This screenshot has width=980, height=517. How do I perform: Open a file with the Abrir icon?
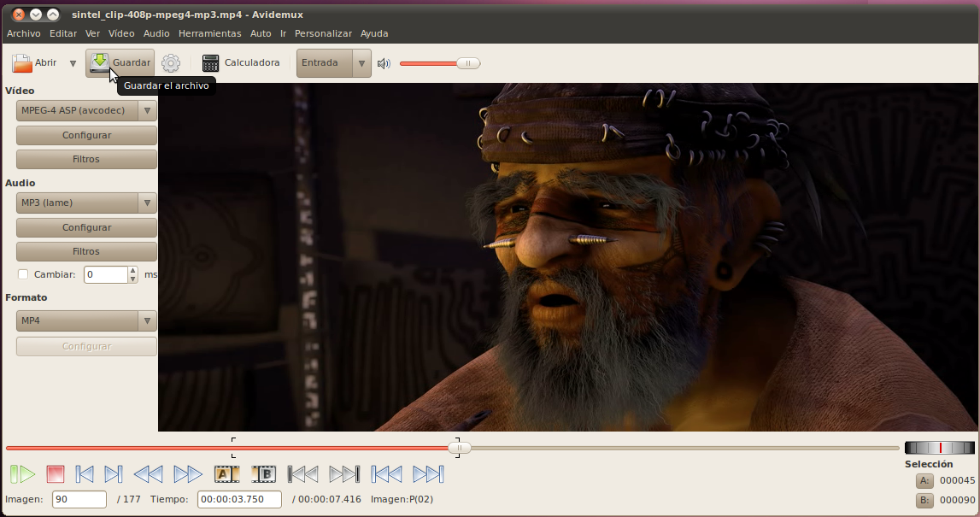pyautogui.click(x=22, y=63)
